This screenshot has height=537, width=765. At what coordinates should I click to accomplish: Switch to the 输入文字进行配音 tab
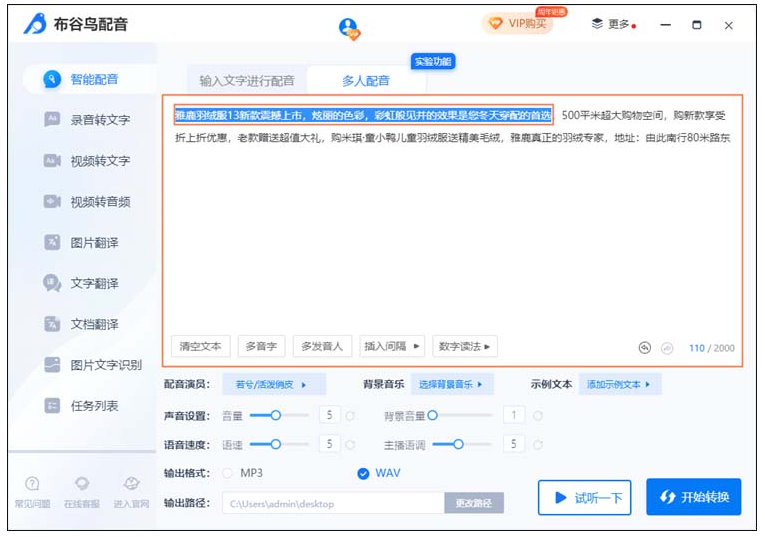(x=246, y=80)
